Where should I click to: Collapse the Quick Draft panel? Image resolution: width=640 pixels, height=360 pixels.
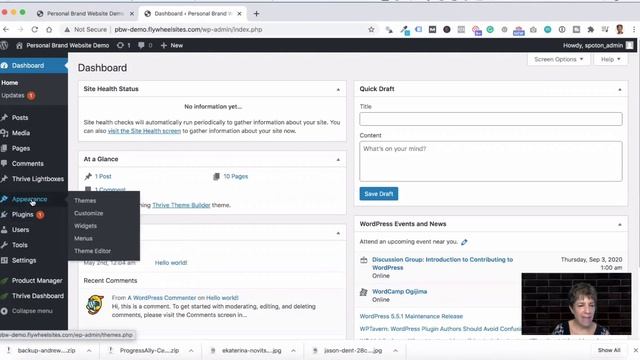click(620, 89)
